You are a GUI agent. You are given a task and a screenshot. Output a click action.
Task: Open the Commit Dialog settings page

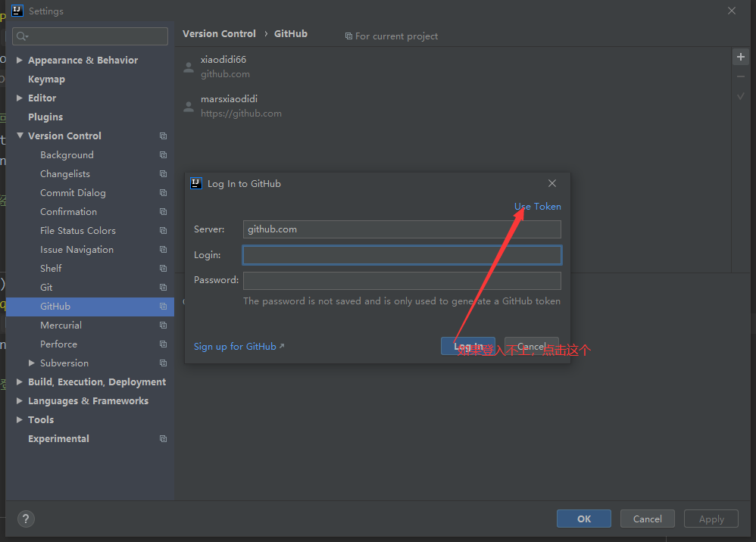click(x=73, y=193)
